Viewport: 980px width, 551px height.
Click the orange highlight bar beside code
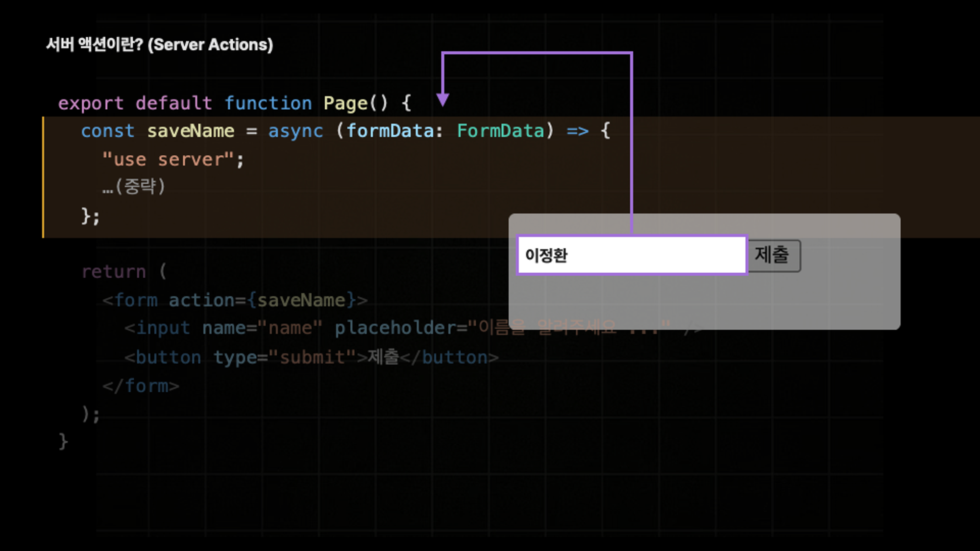point(44,177)
